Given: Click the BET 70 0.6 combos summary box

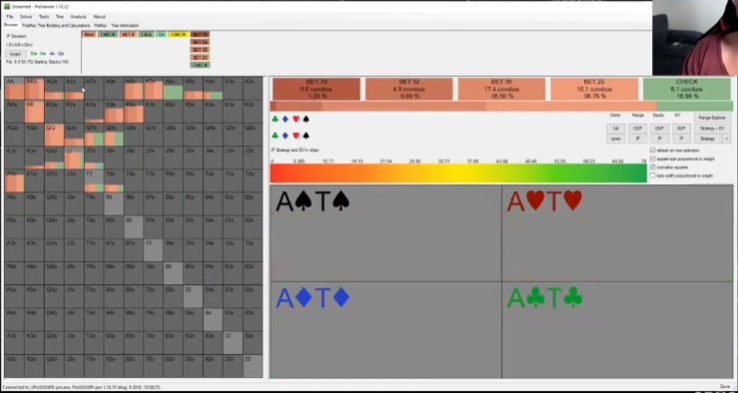Looking at the screenshot, I should (316, 89).
